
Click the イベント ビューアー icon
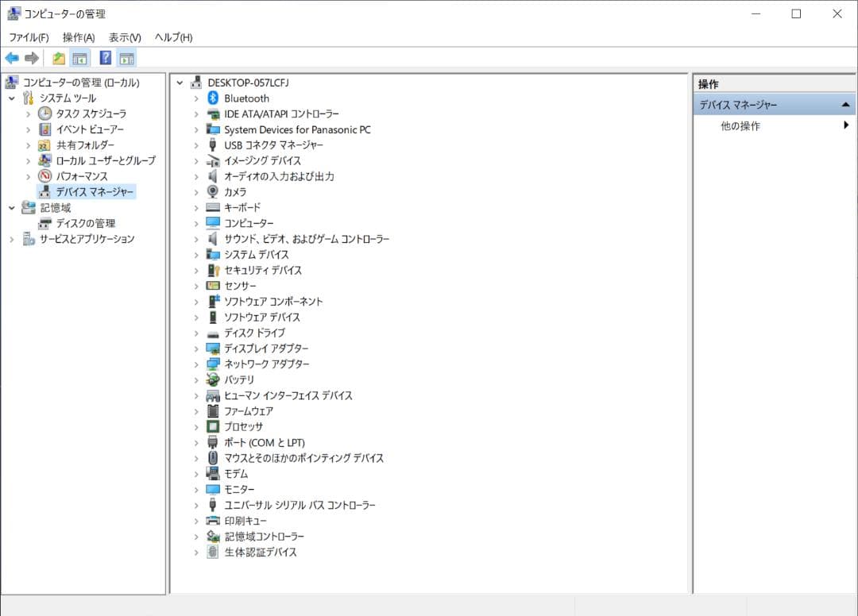coord(44,129)
